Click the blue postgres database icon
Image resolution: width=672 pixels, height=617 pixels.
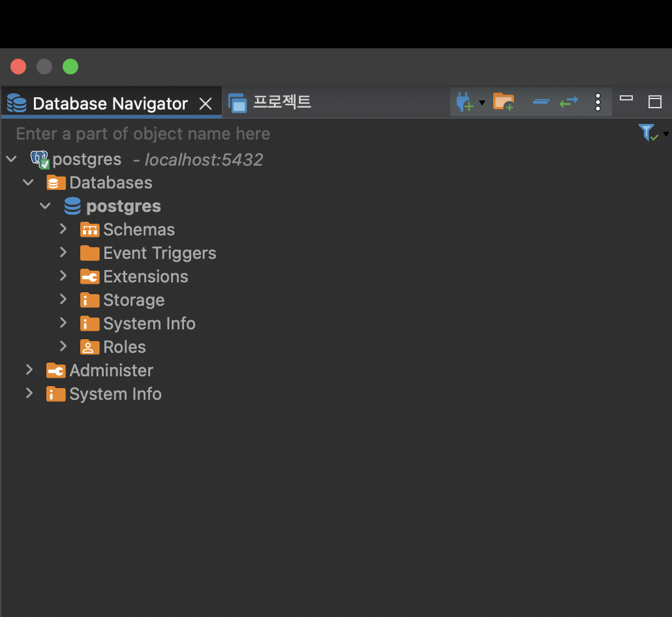72,206
